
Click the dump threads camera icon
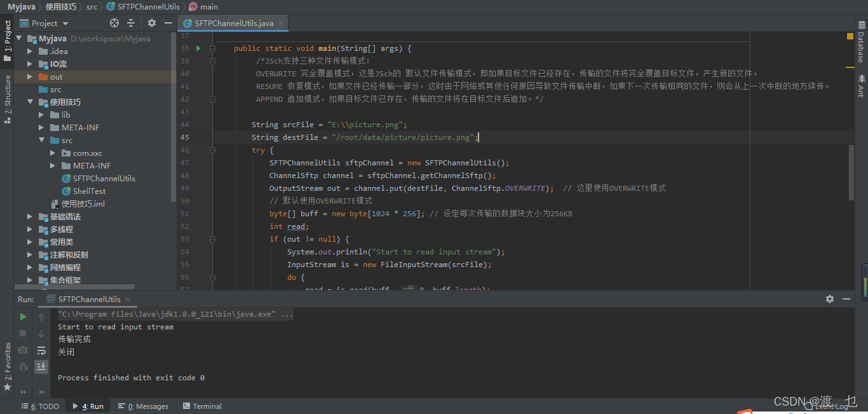tap(23, 350)
